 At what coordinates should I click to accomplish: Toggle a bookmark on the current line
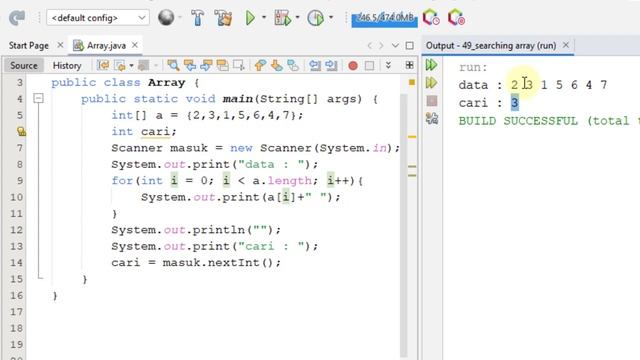293,65
